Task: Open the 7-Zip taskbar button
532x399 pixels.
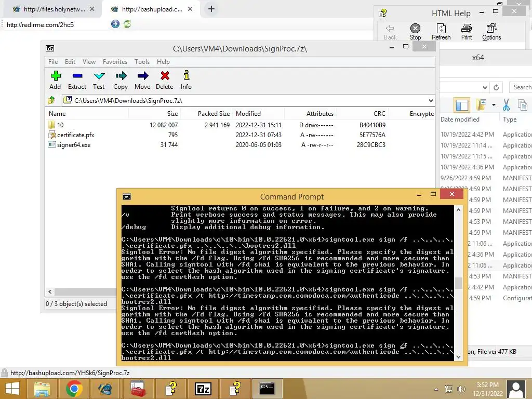Action: pyautogui.click(x=203, y=389)
